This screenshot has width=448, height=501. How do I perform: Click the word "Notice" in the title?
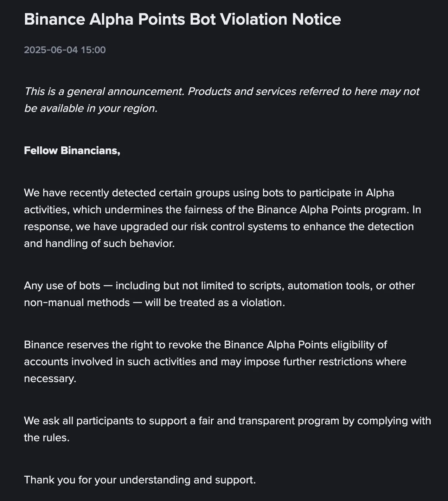tap(316, 19)
